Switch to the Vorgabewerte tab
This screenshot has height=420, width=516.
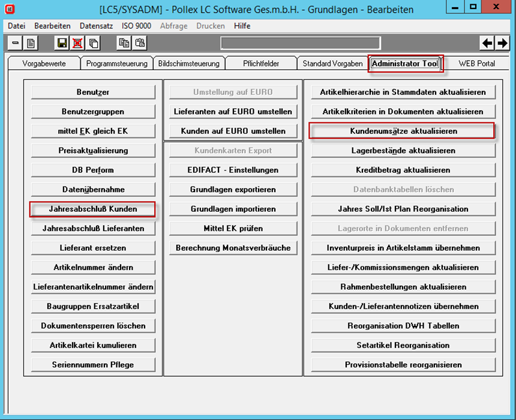pos(43,64)
